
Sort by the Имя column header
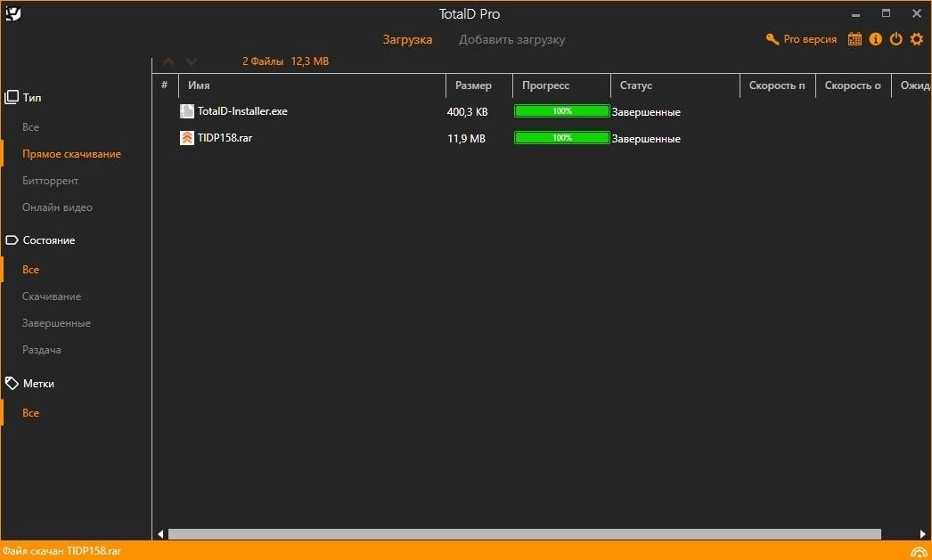coord(199,85)
